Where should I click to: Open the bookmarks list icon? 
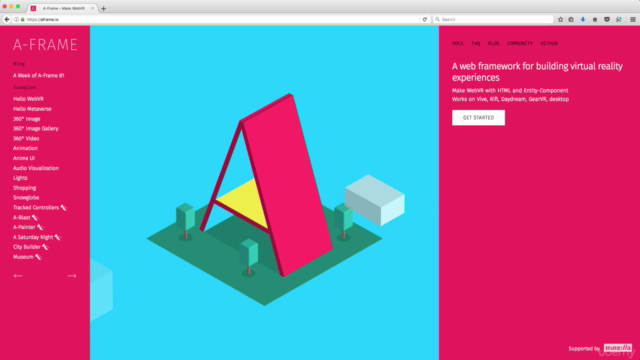point(571,19)
